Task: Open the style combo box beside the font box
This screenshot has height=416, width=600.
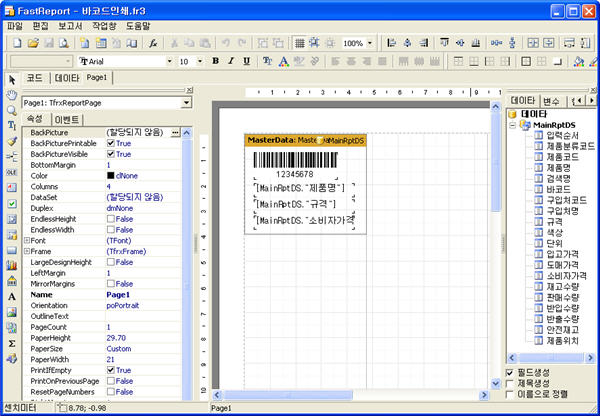Action: [x=41, y=61]
